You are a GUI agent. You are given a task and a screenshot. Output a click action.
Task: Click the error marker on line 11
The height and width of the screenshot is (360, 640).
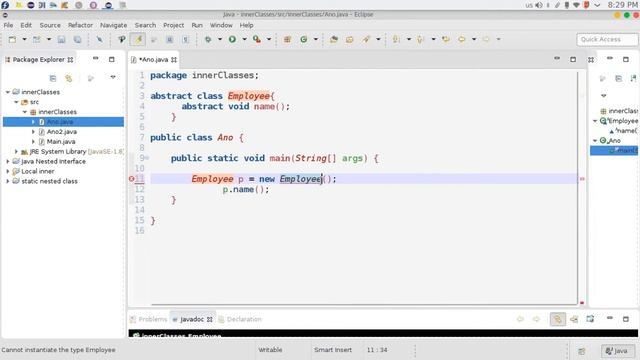point(131,179)
